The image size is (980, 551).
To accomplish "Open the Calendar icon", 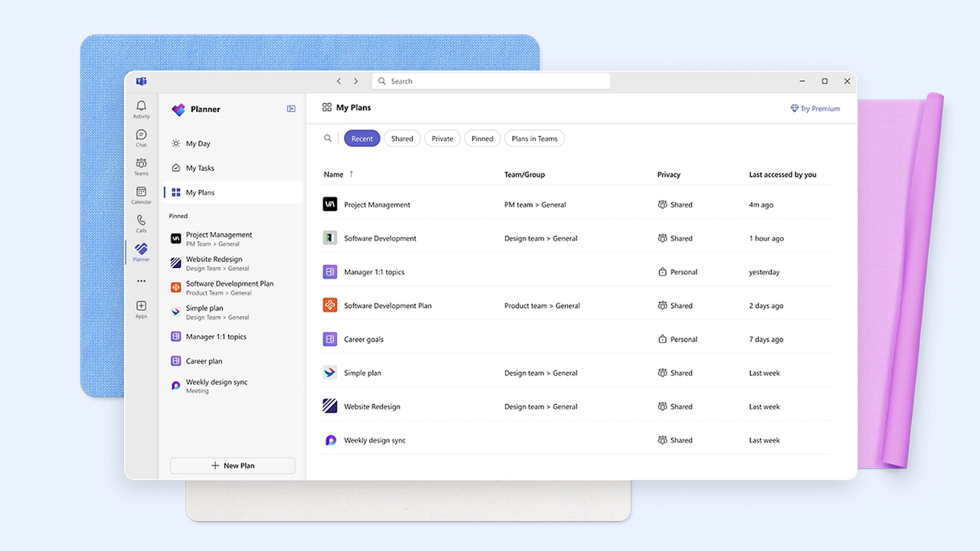I will point(141,191).
